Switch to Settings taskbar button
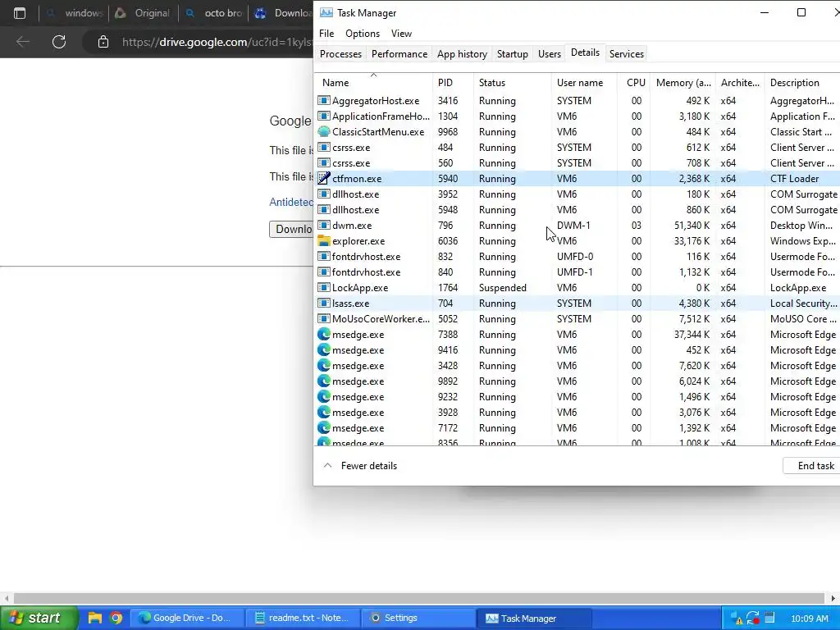840x630 pixels. coord(418,618)
